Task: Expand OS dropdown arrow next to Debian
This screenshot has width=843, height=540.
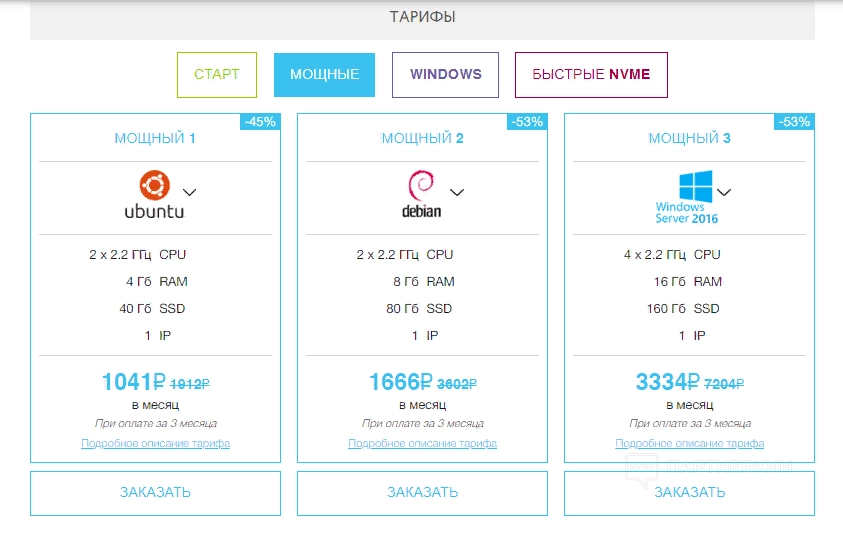Action: click(x=456, y=192)
